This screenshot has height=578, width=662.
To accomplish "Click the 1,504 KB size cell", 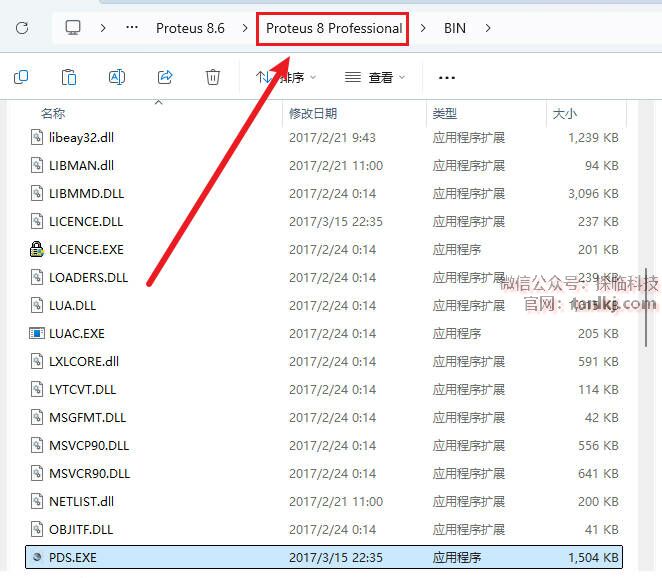I will [x=593, y=558].
